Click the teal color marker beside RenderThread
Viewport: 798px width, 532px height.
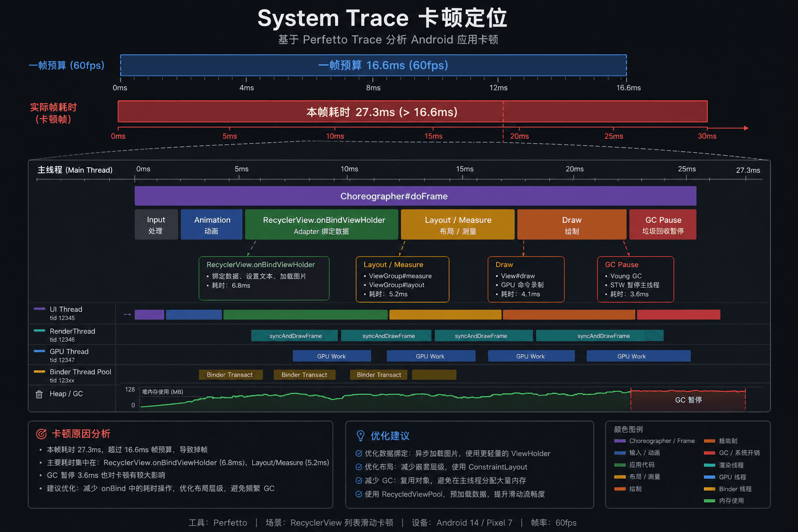pos(39,330)
